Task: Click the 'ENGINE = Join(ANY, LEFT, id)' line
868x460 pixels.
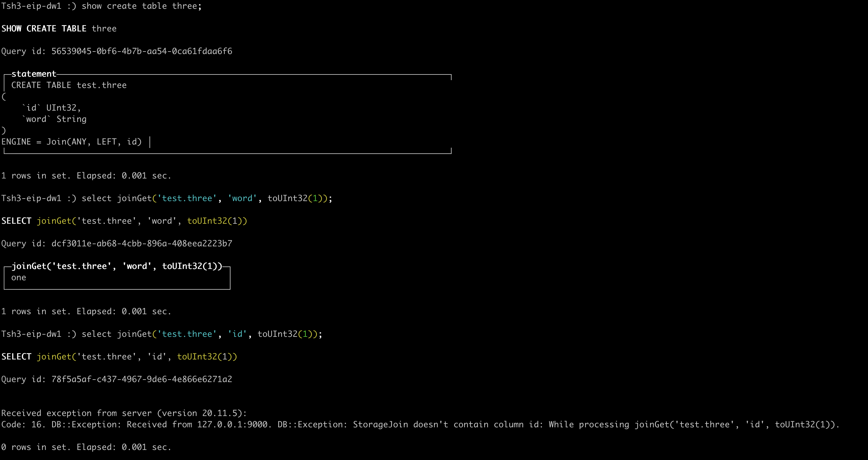Action: point(71,142)
